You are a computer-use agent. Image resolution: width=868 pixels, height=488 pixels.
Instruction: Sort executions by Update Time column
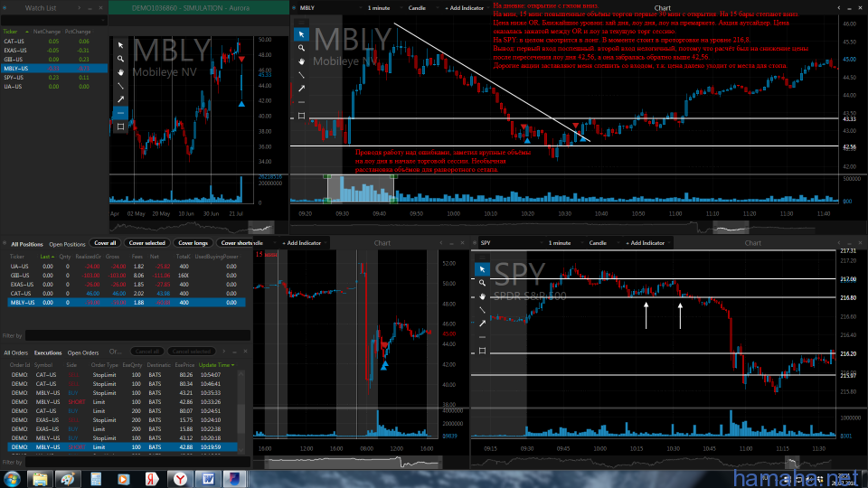tap(216, 365)
